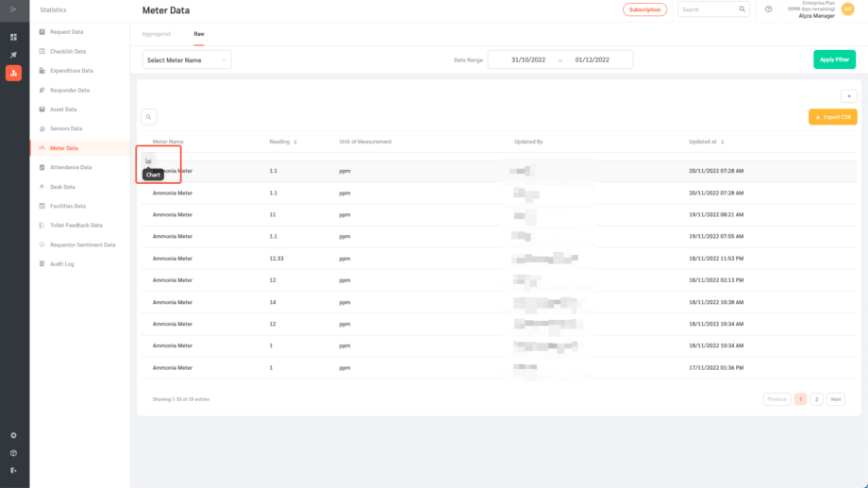
Task: Click the magnifier in the top search box
Action: point(742,9)
